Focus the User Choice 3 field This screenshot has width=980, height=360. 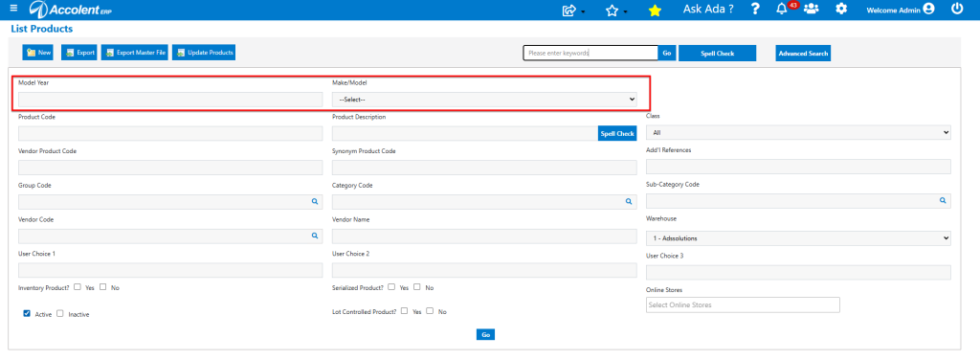[x=798, y=273]
